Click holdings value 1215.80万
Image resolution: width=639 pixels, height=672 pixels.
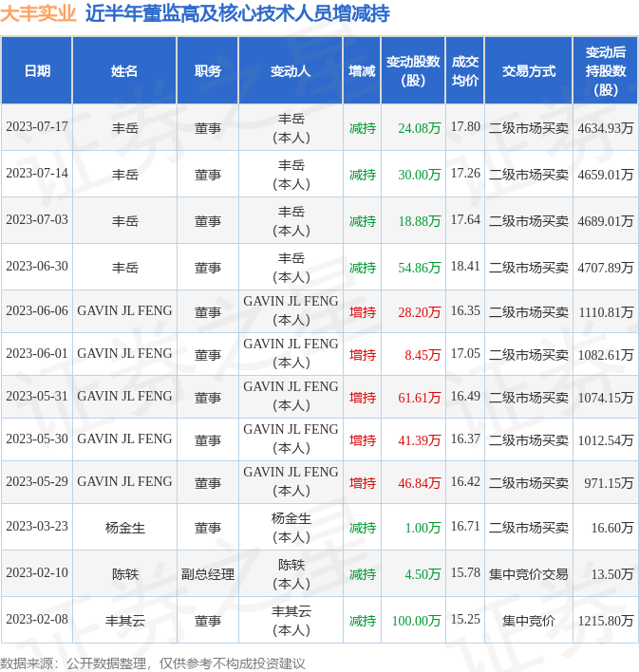click(606, 621)
